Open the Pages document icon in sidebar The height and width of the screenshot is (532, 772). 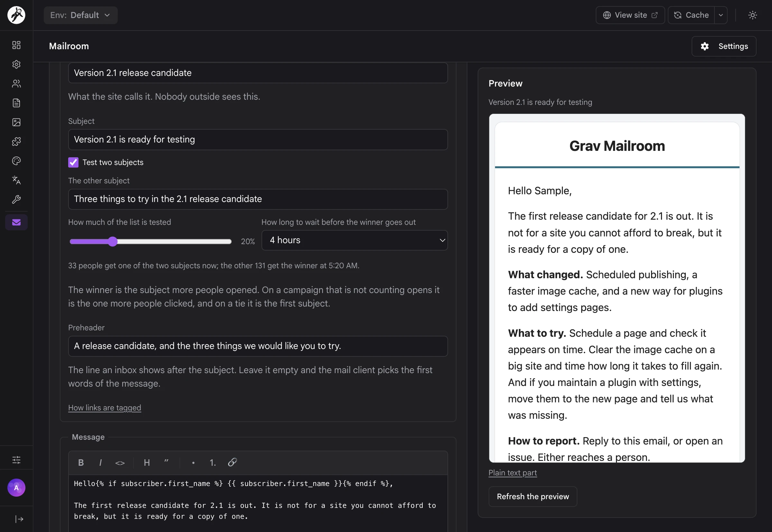pyautogui.click(x=16, y=103)
